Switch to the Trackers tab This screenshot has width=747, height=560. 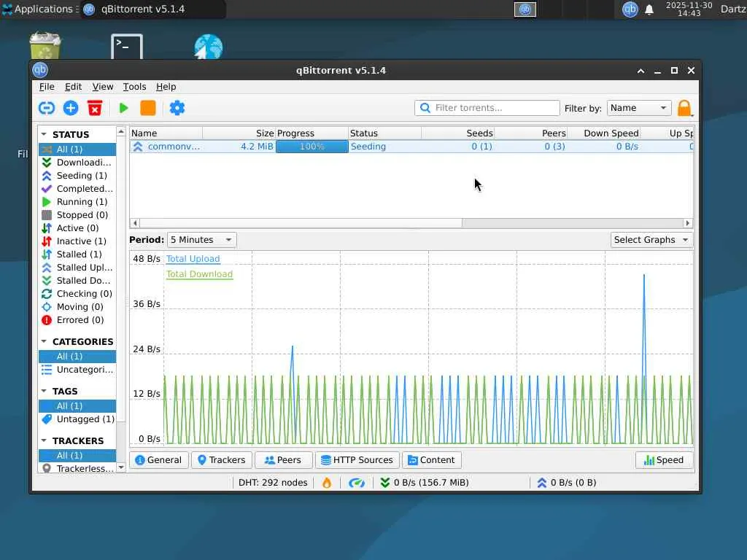222,460
